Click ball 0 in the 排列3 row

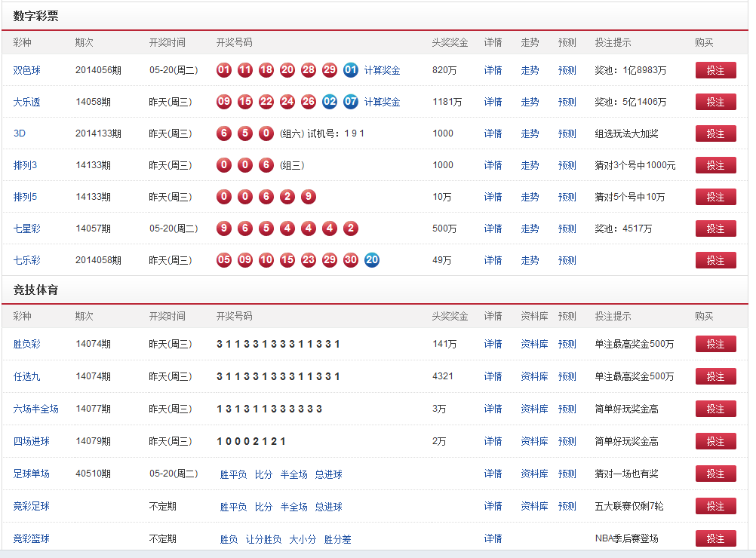224,164
